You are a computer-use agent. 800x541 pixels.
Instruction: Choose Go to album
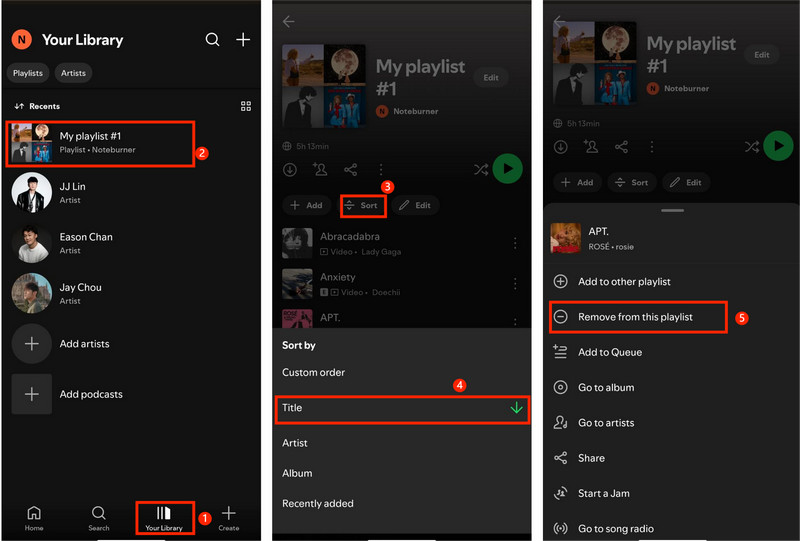pyautogui.click(x=671, y=387)
